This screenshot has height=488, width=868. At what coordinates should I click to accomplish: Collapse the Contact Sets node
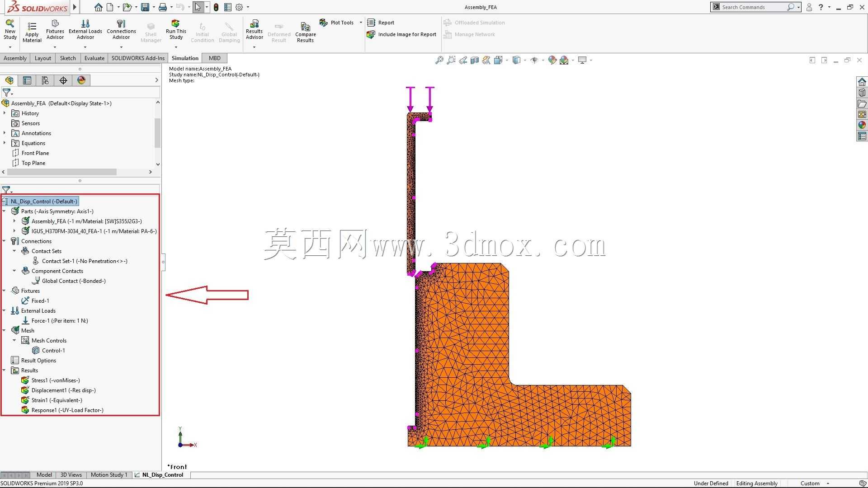(x=14, y=251)
